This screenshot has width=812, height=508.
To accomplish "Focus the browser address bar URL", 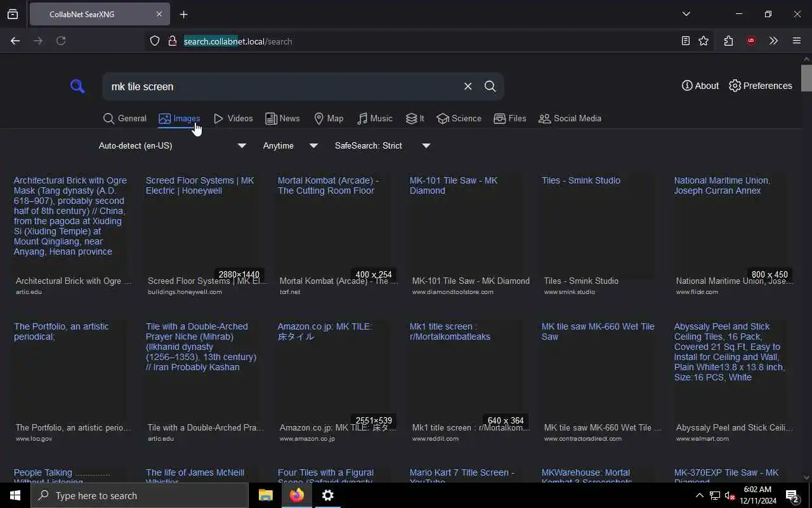I will coord(238,41).
